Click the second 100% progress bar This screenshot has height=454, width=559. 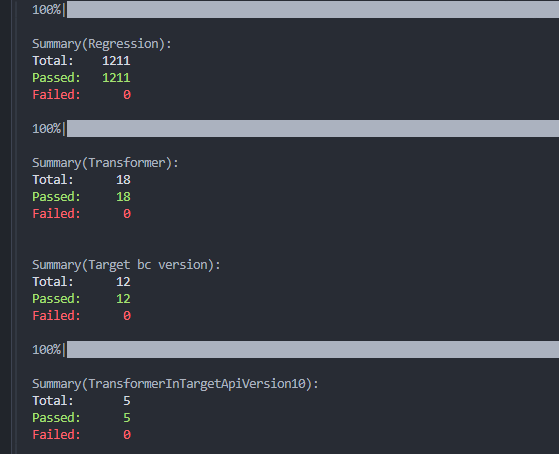pyautogui.click(x=313, y=128)
